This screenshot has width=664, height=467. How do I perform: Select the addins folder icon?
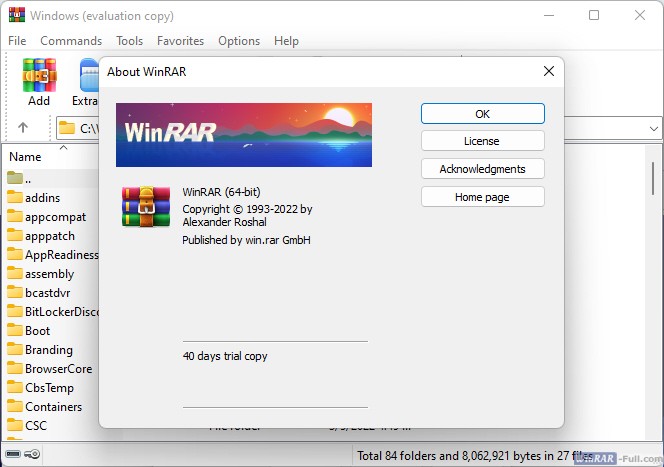tap(15, 198)
